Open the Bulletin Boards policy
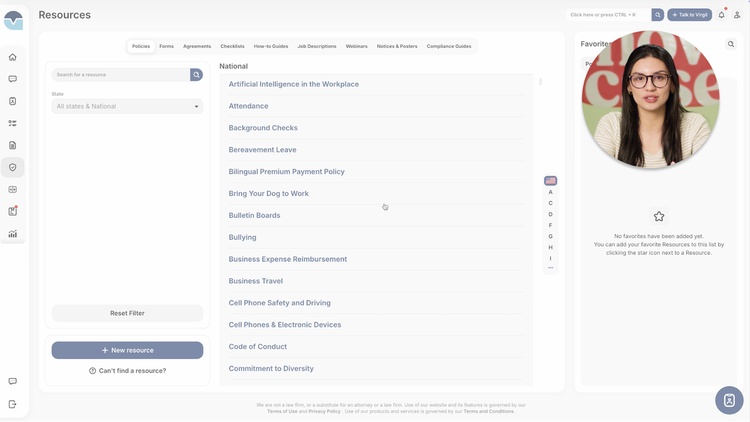Viewport: 750px width, 422px height. [x=254, y=215]
